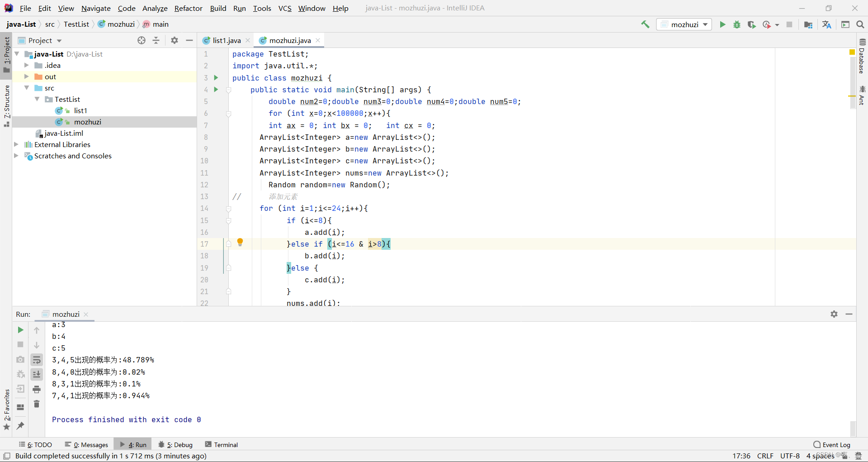Screen dimensions: 868x462
Task: Expand External Libraries node
Action: [x=16, y=144]
